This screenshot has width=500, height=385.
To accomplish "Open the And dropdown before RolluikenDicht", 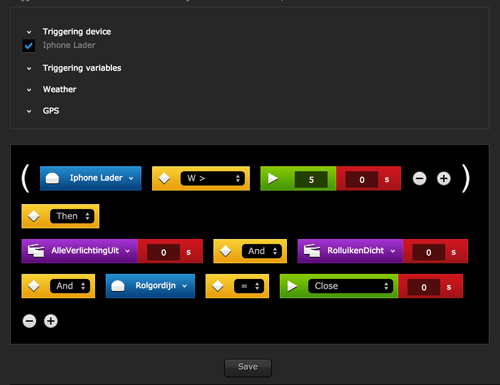I will coord(262,251).
